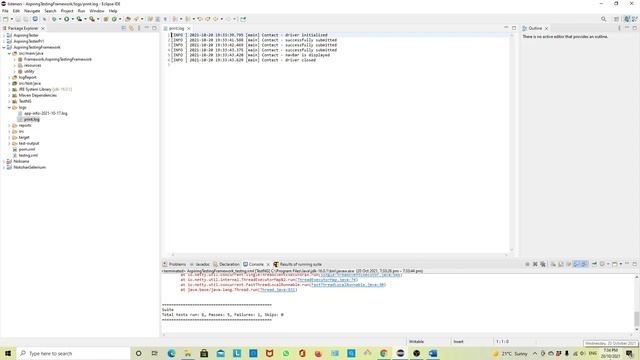Screen dimensions: 640x360
Task: Close the print.log editor tab
Action: (189, 29)
